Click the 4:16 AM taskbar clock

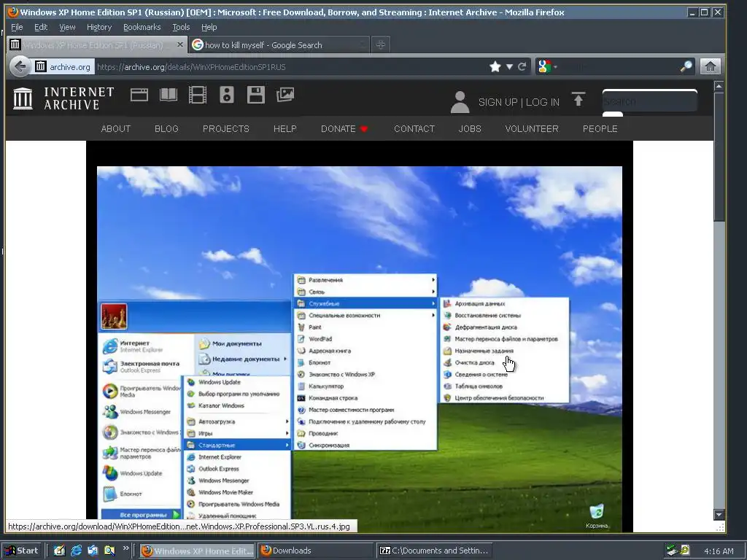point(719,551)
